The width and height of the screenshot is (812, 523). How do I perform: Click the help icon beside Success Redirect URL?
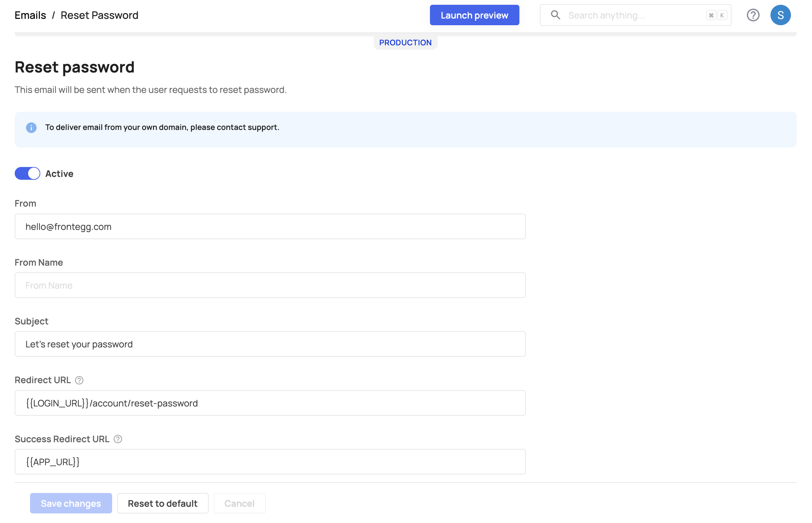[118, 439]
